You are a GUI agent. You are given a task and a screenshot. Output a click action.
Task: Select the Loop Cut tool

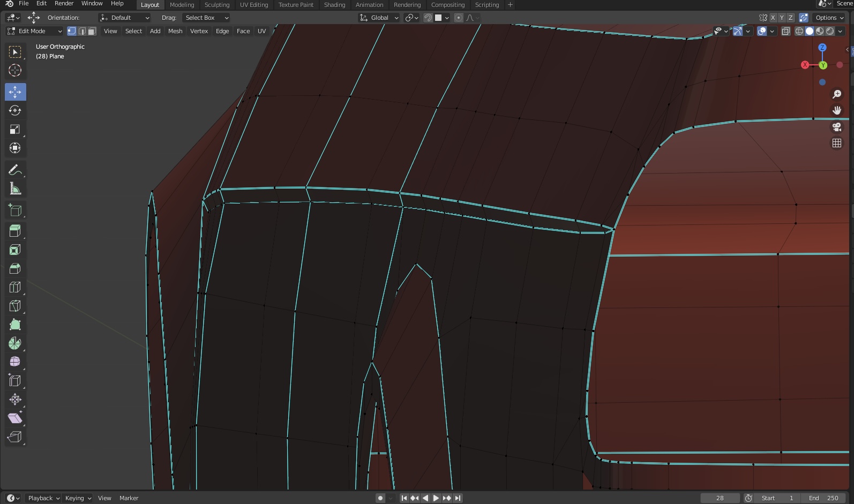[x=15, y=287]
